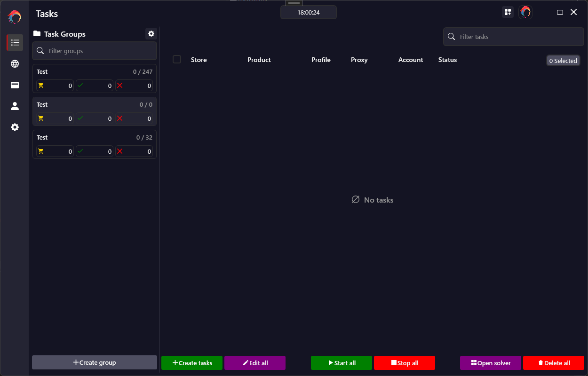Open the Tasks list sidebar icon
Screen dimensions: 588x376
pos(15,43)
